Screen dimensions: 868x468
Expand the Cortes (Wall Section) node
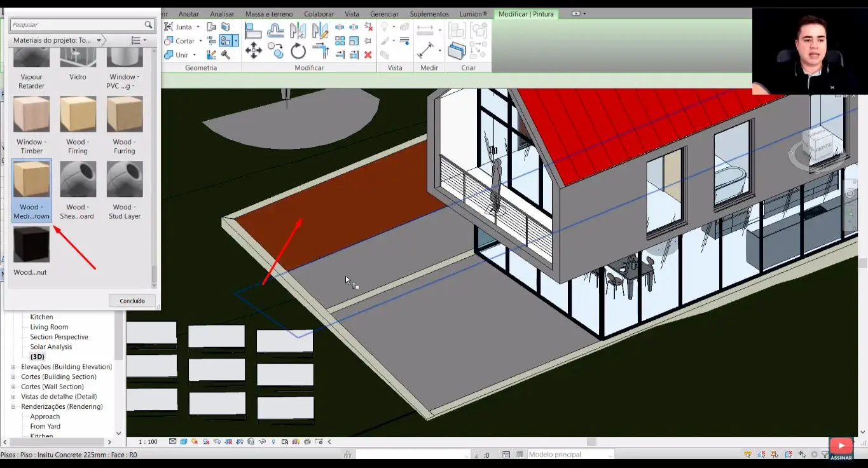click(14, 387)
